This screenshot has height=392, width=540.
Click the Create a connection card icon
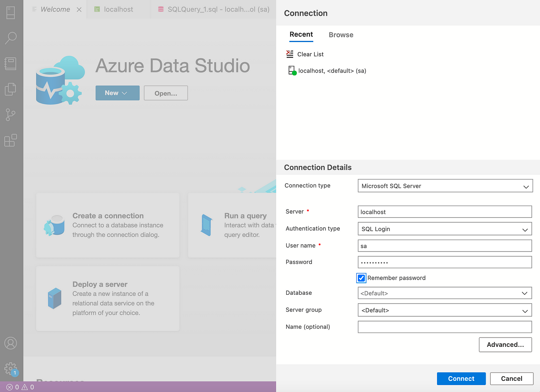coord(54,225)
